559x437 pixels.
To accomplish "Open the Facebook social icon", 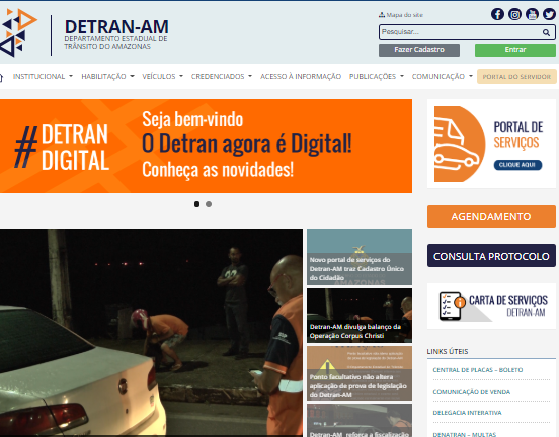I will (x=497, y=14).
